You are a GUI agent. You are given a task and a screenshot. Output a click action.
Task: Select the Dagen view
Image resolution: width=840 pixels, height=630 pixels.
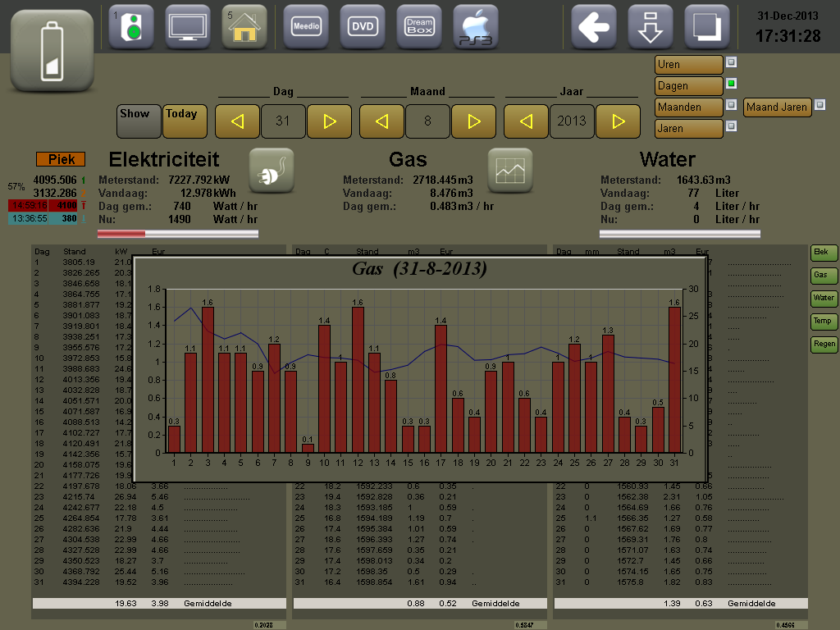pyautogui.click(x=689, y=86)
